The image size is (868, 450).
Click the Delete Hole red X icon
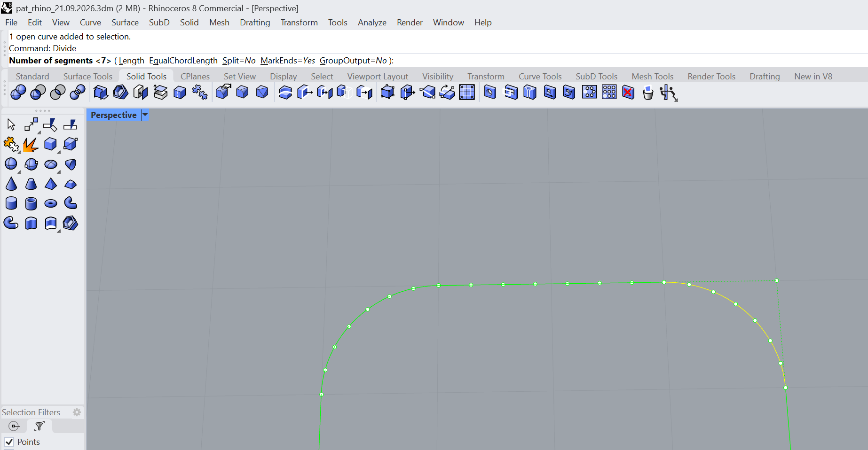coord(628,93)
